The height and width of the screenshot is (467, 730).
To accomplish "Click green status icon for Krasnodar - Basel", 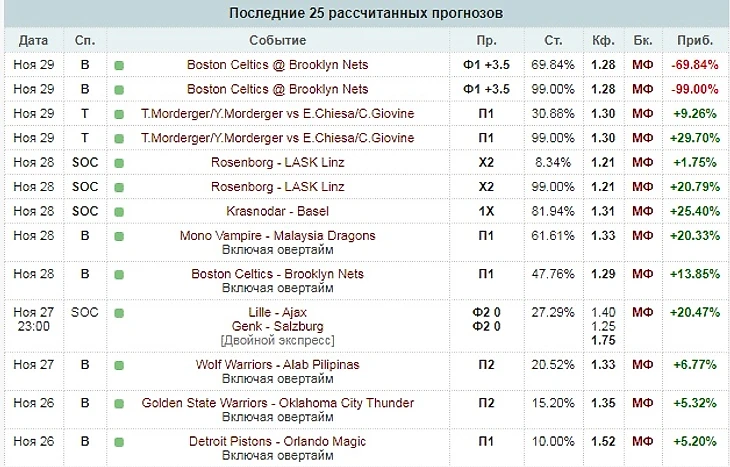I will click(119, 212).
